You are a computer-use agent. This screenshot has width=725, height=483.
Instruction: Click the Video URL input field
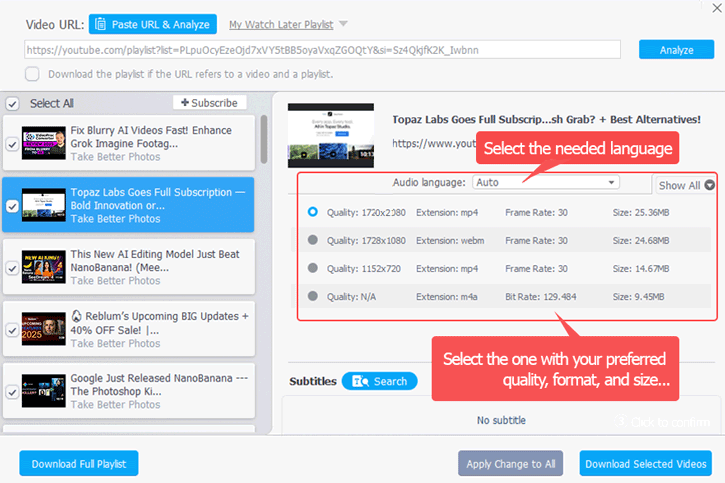(x=322, y=50)
